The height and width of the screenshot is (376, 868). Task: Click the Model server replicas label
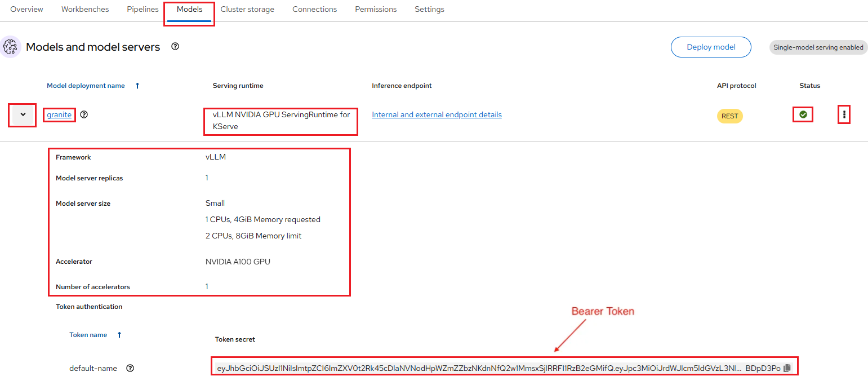[89, 178]
